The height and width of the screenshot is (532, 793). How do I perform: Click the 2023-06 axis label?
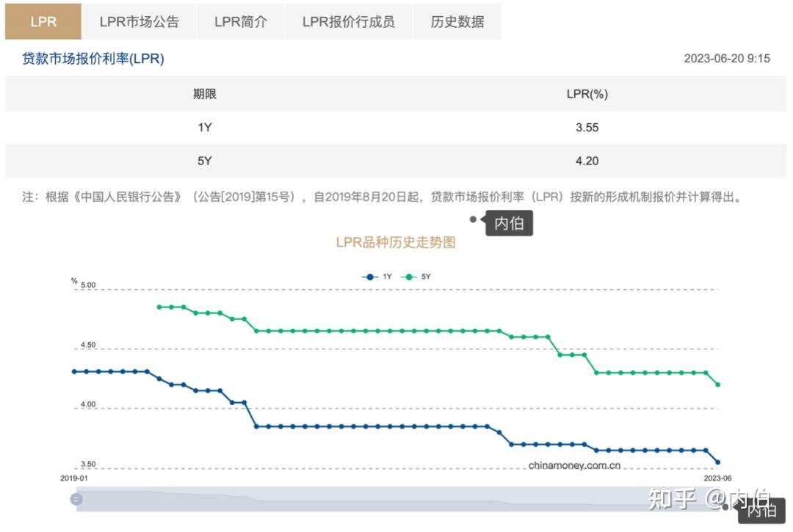point(718,477)
